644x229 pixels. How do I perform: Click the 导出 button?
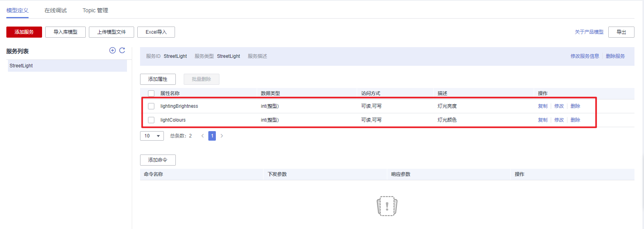621,32
